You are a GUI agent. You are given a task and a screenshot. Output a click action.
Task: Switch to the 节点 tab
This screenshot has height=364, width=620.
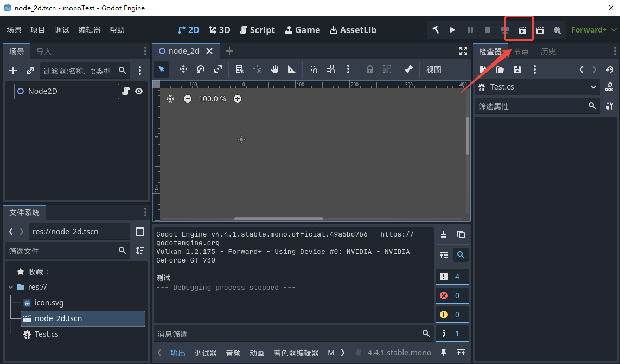click(521, 52)
